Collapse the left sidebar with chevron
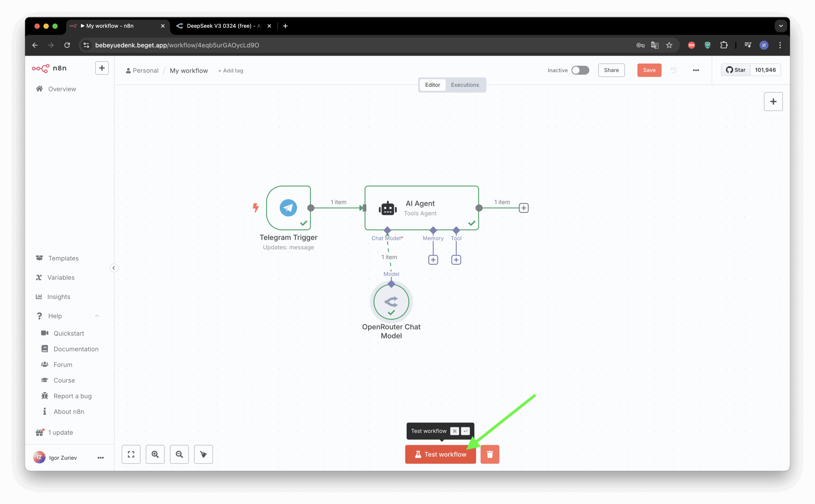The image size is (815, 504). (114, 268)
